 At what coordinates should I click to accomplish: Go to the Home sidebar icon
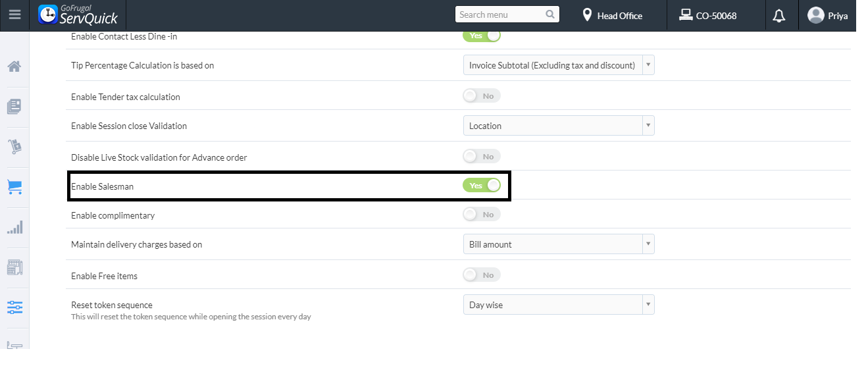(14, 66)
